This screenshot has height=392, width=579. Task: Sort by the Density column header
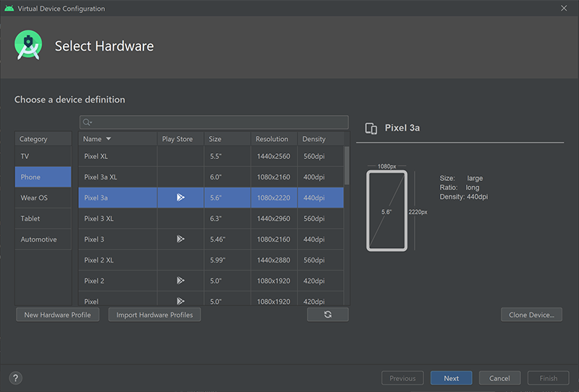[321, 139]
